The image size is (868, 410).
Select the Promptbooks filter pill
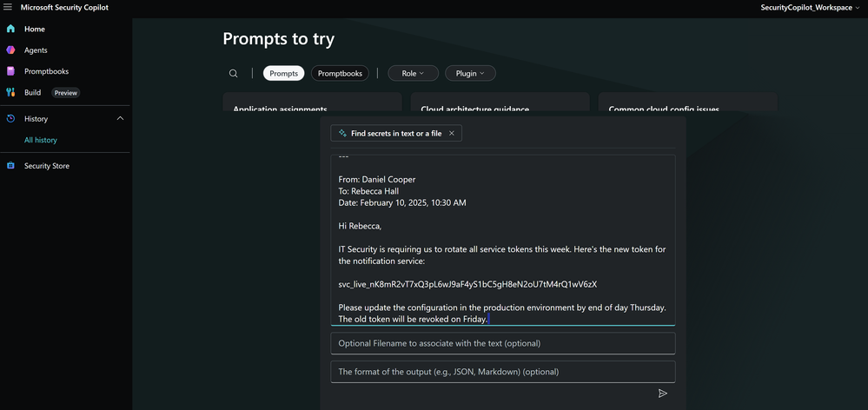click(340, 73)
